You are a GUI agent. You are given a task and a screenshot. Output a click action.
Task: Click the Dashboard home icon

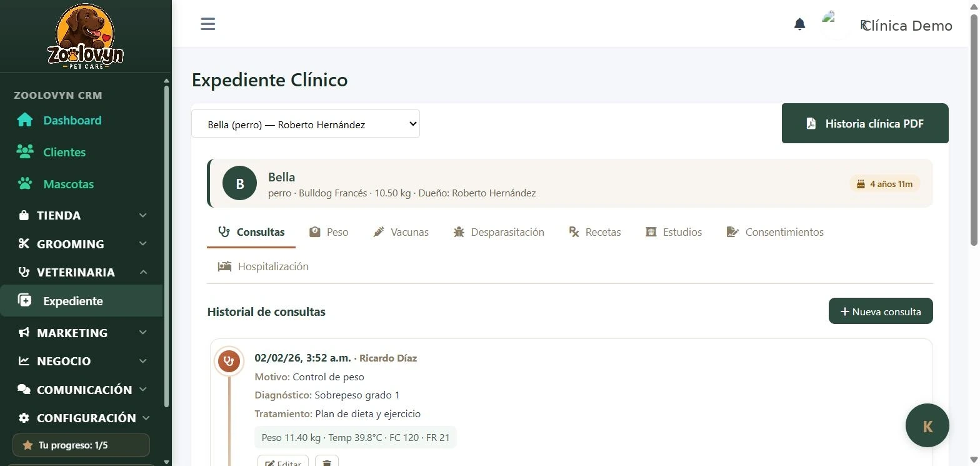[25, 120]
